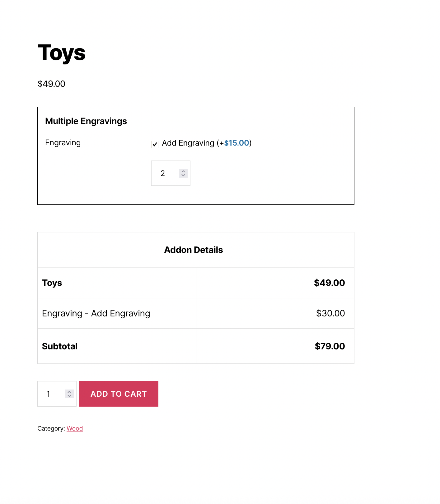Click the Multiple Engravings heading
This screenshot has width=440, height=504.
tap(86, 121)
